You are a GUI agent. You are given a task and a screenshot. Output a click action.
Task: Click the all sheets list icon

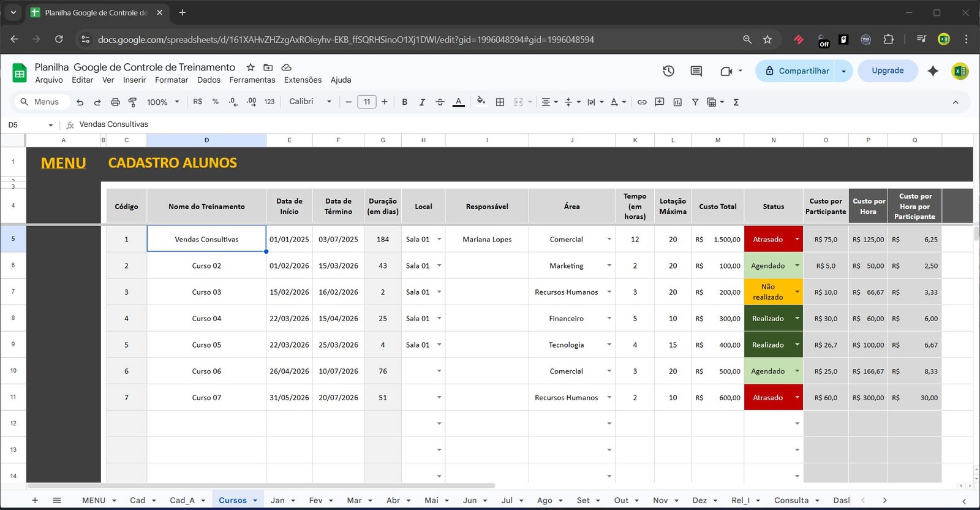pos(57,500)
